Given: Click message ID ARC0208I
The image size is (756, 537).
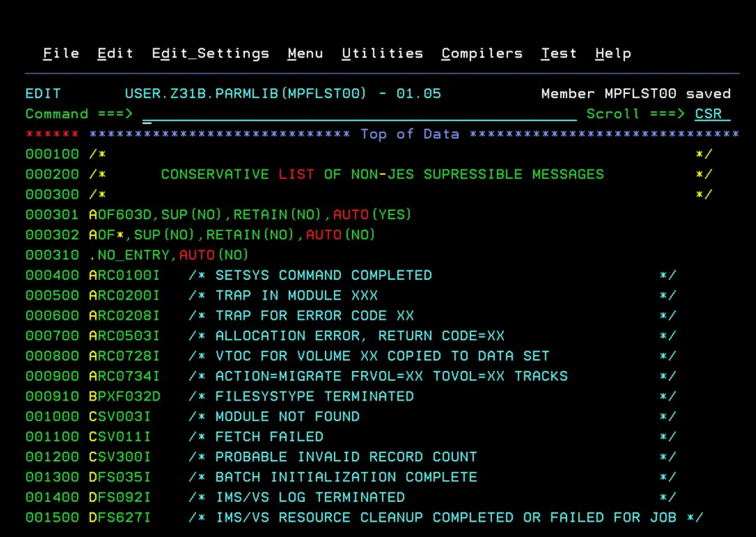Looking at the screenshot, I should [125, 316].
